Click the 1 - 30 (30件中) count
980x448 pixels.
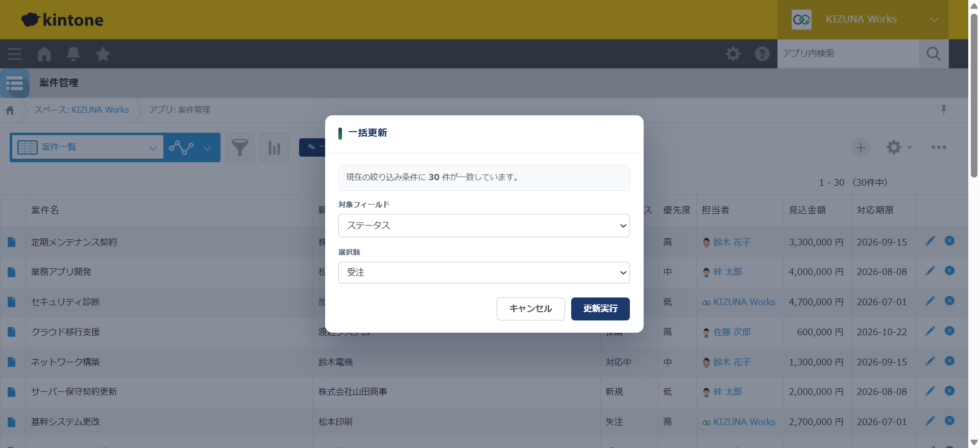[853, 183]
